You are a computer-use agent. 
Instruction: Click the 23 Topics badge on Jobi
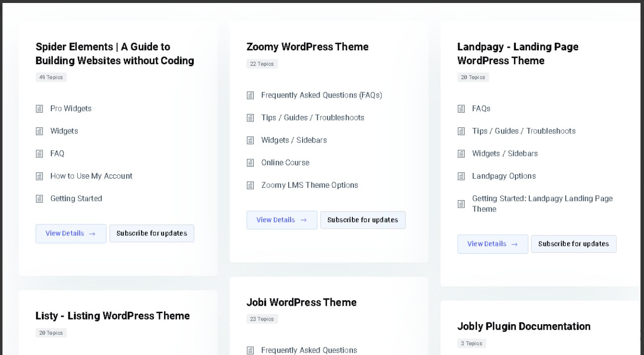pyautogui.click(x=262, y=319)
